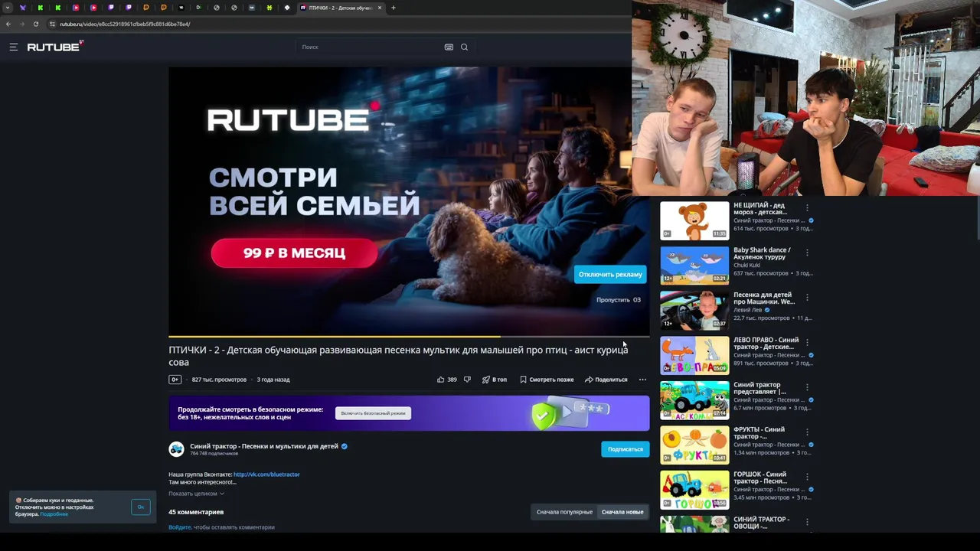
Task: Click the RUTUBE logo in header
Action: click(55, 47)
